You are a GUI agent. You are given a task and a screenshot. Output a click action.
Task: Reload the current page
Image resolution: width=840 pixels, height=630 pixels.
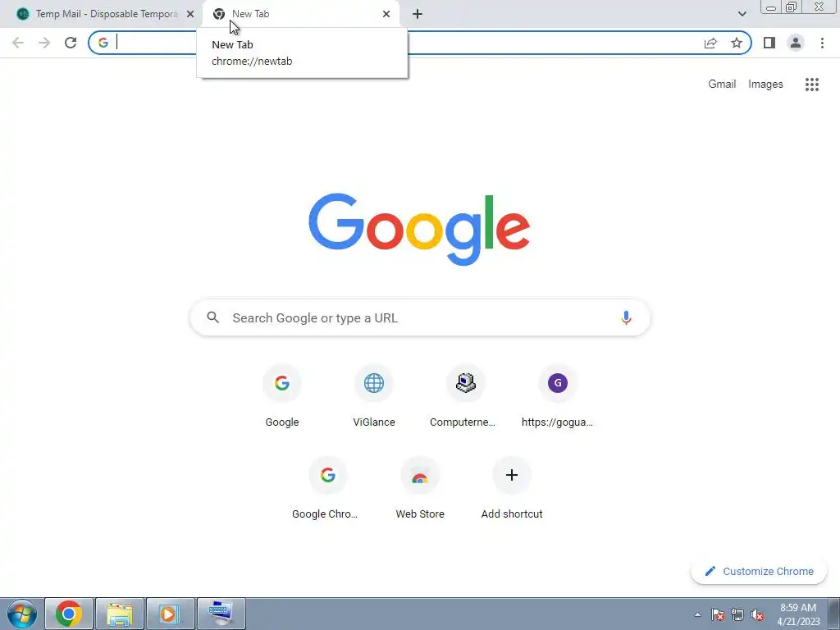71,43
